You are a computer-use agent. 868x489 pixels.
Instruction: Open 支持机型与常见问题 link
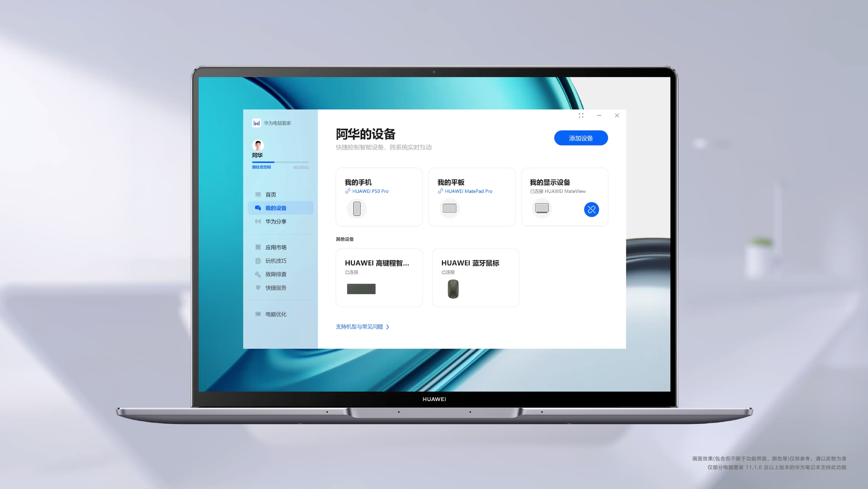tap(361, 326)
